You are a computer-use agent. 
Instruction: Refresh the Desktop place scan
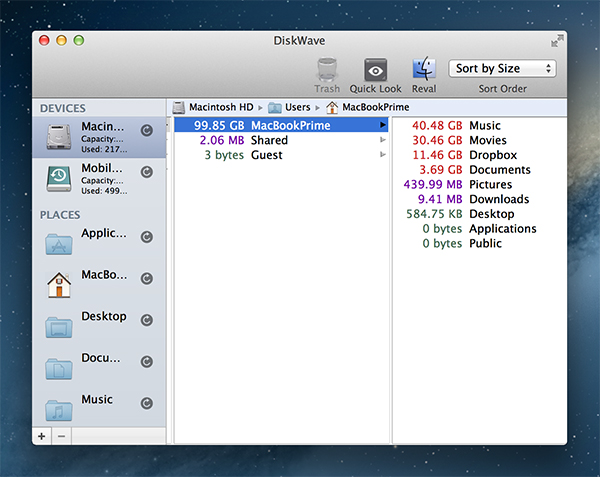pyautogui.click(x=147, y=320)
